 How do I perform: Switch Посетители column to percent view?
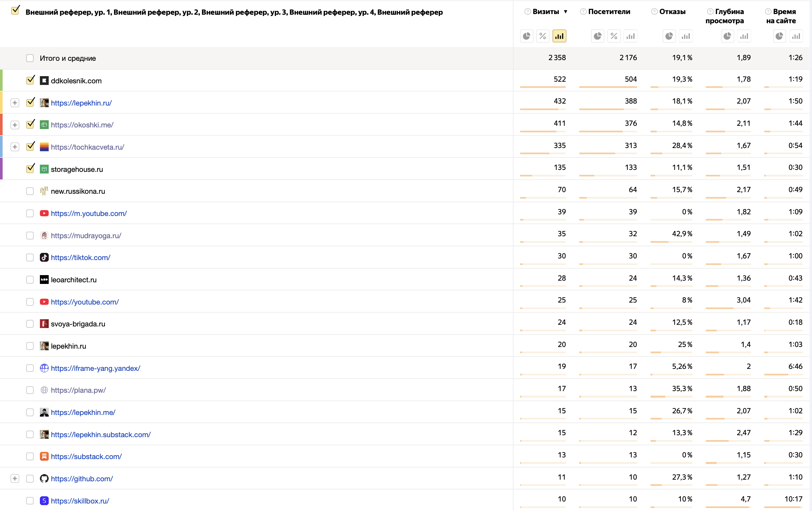coord(614,36)
